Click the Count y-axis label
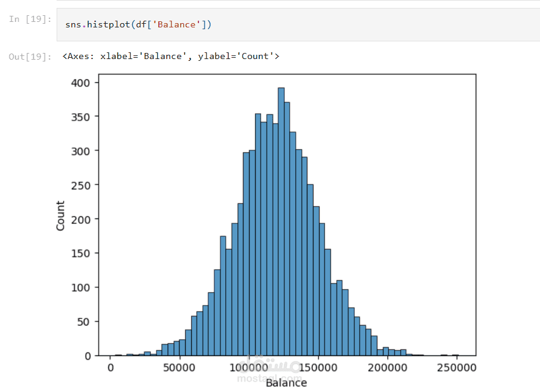 (60, 215)
